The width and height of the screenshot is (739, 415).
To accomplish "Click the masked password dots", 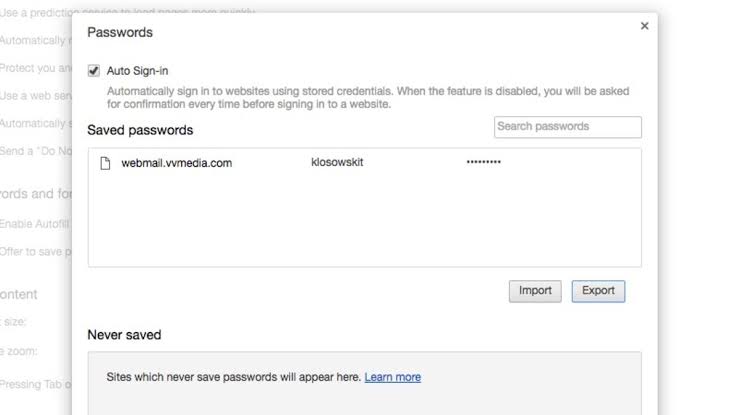I will pyautogui.click(x=483, y=163).
